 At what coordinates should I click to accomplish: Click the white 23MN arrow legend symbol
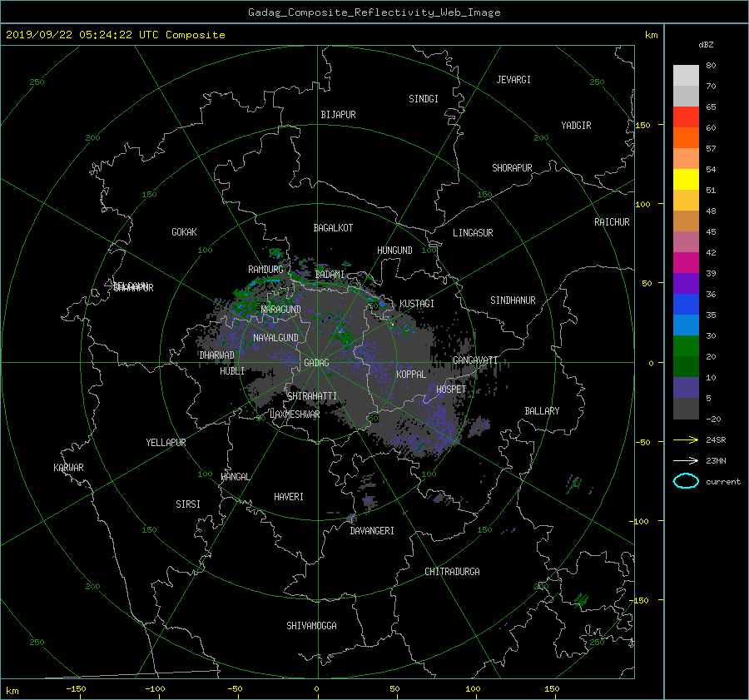(x=686, y=460)
